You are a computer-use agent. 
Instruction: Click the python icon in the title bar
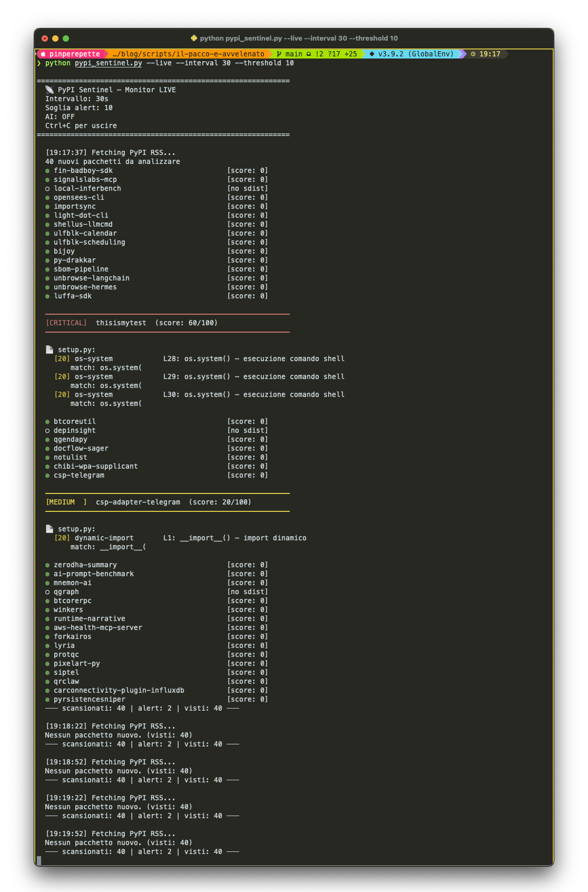[193, 38]
